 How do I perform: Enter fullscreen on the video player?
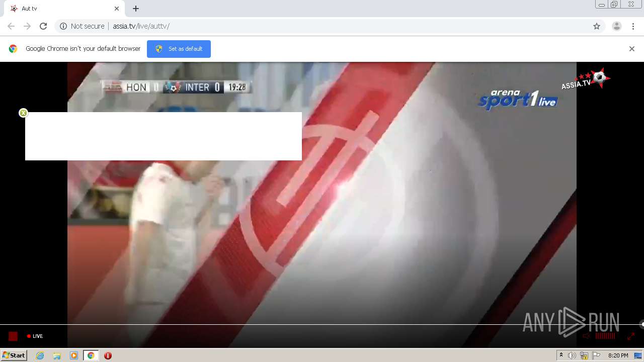pyautogui.click(x=631, y=336)
